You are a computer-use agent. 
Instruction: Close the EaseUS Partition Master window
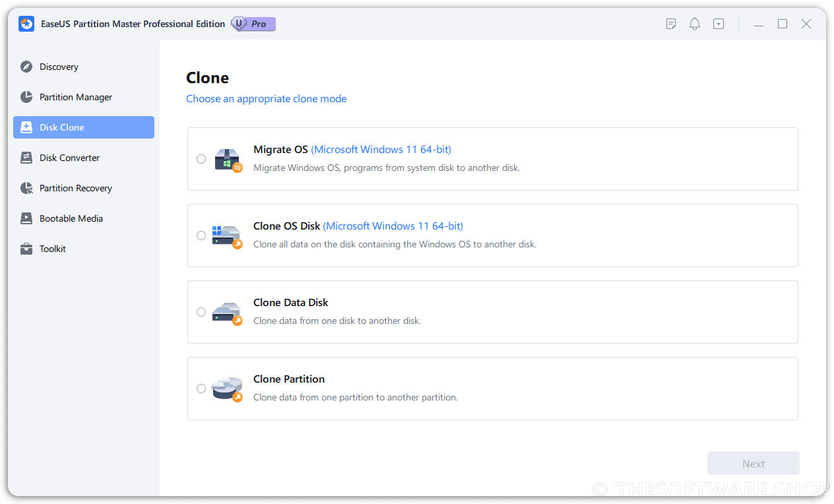coord(806,24)
